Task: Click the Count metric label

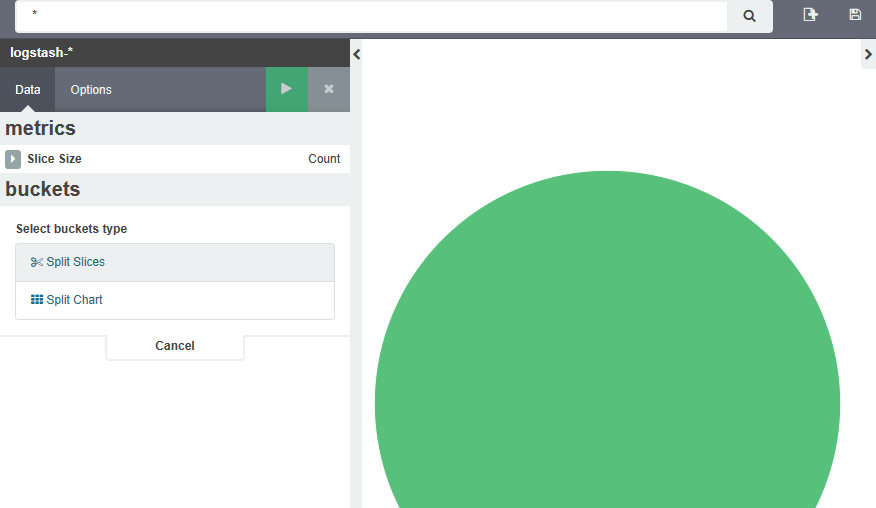Action: coord(324,159)
